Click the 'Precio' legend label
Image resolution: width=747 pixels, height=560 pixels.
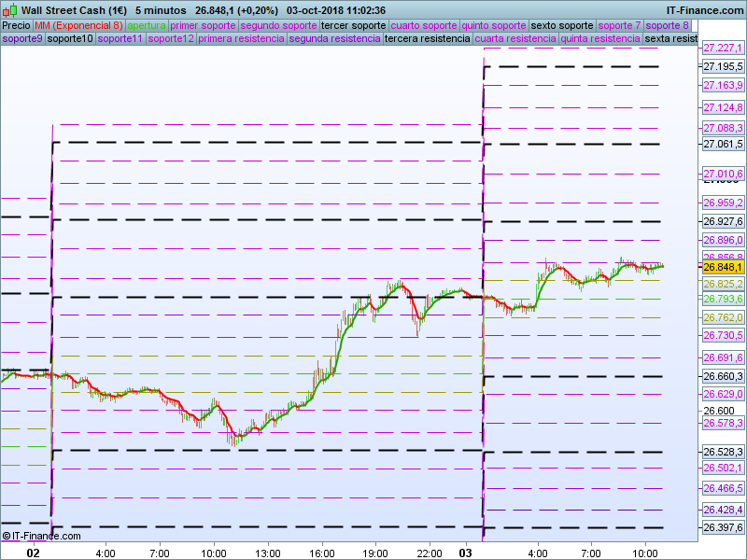pos(16,25)
